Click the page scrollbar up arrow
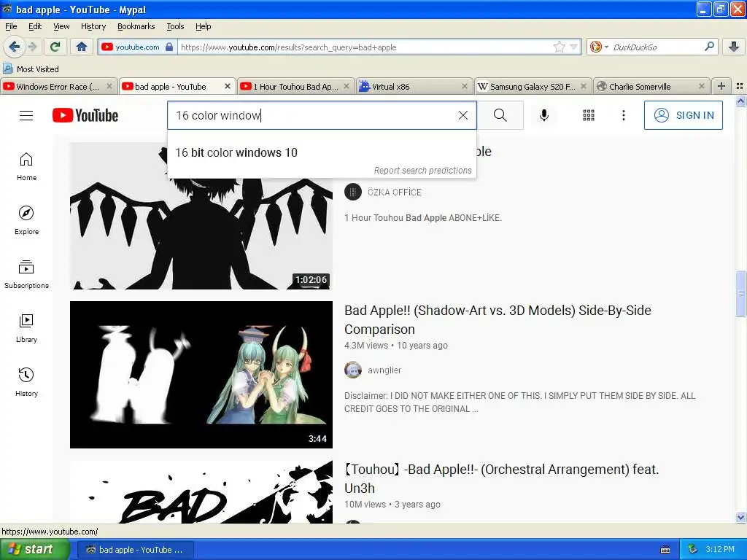747x560 pixels. pyautogui.click(x=740, y=101)
